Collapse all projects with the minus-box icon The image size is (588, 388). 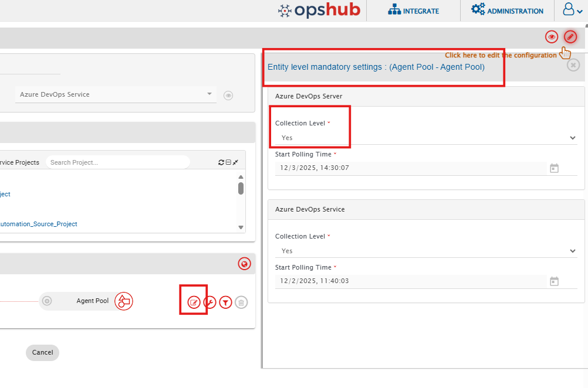point(228,162)
